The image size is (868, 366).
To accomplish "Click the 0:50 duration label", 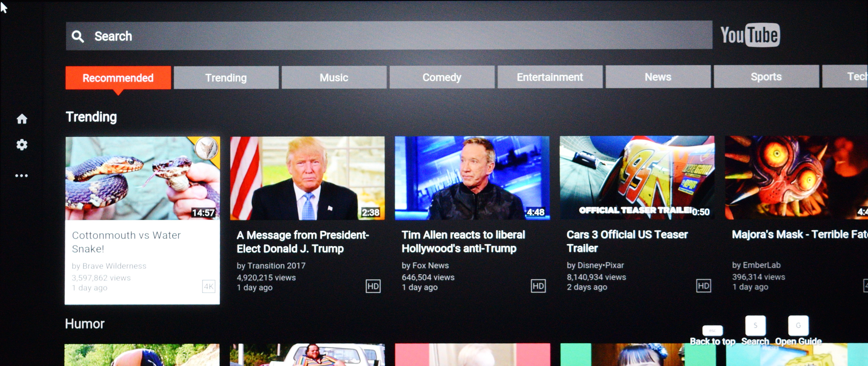I will [x=701, y=212].
